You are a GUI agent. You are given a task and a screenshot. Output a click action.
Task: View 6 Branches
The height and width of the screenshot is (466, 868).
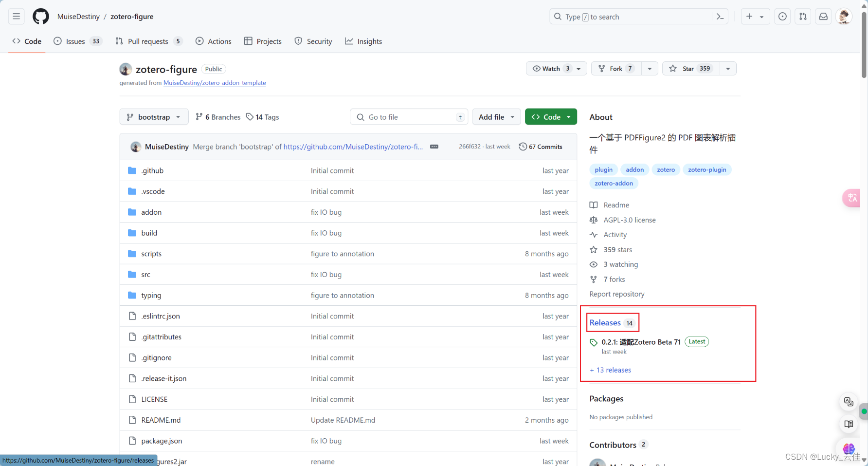tap(218, 117)
